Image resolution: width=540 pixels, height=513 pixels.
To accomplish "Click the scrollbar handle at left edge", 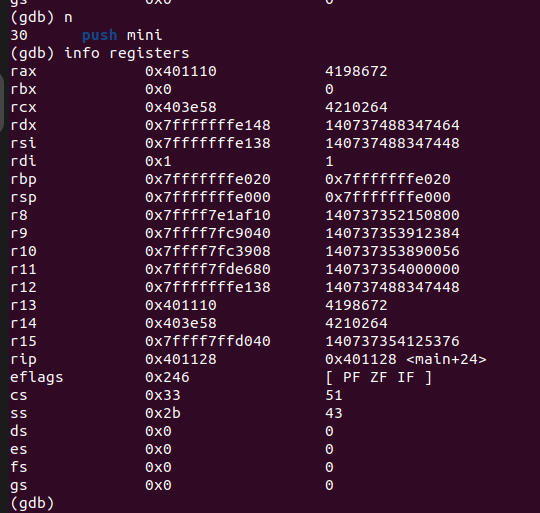I will tap(1, 103).
